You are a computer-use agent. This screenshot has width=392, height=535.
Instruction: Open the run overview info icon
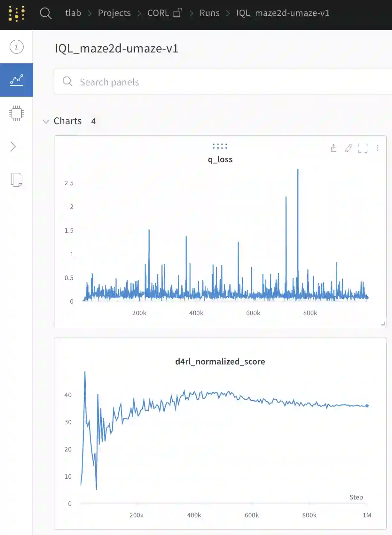pos(16,47)
